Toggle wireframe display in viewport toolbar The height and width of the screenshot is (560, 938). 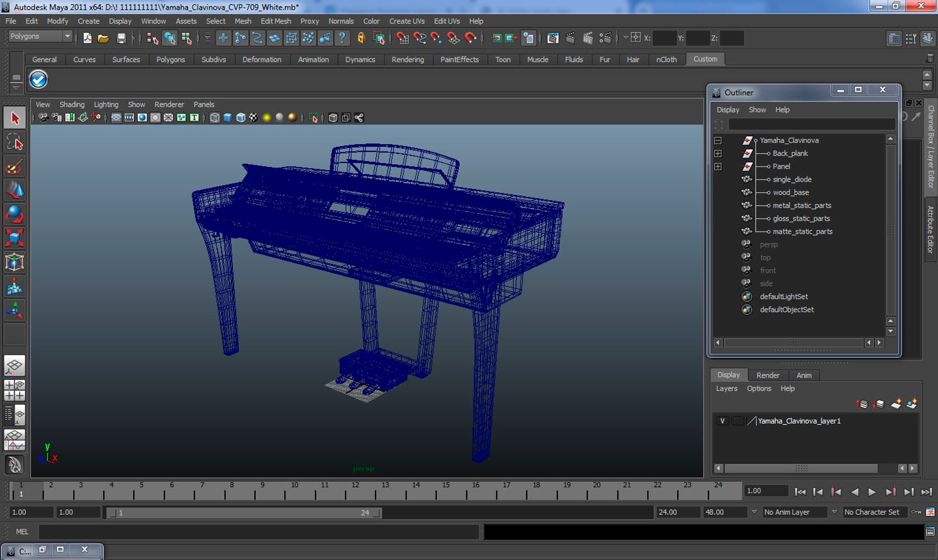214,118
